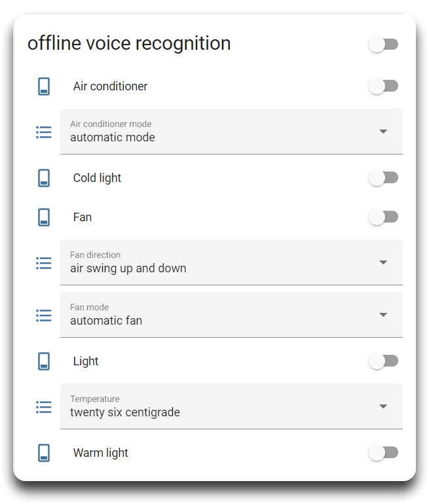Click the device icon next to Cold light
Screen dimensions: 429x504
click(44, 178)
